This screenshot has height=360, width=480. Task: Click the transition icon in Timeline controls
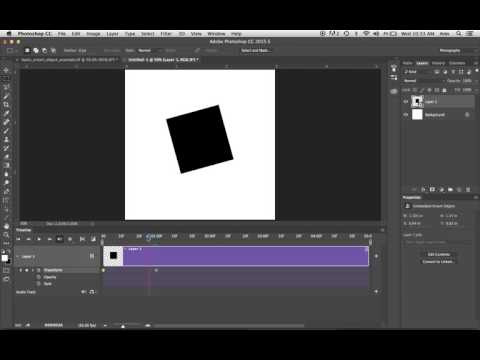click(x=93, y=239)
